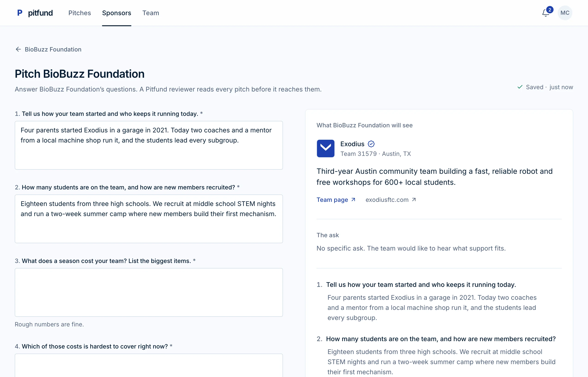Click the 'Answer BioBuzz Foundation's questions' subtitle
Image resolution: width=588 pixels, height=377 pixels.
[168, 89]
